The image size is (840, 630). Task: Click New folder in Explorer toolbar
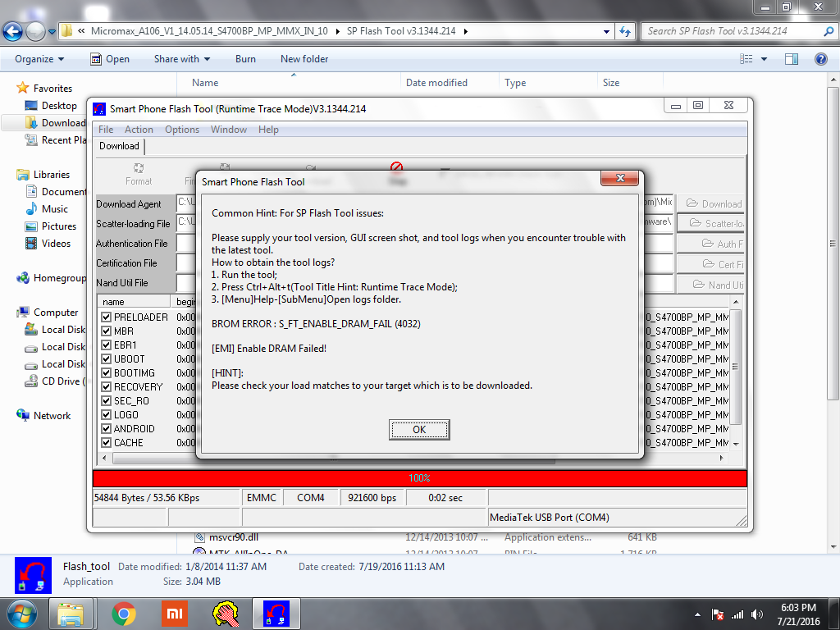[x=304, y=59]
